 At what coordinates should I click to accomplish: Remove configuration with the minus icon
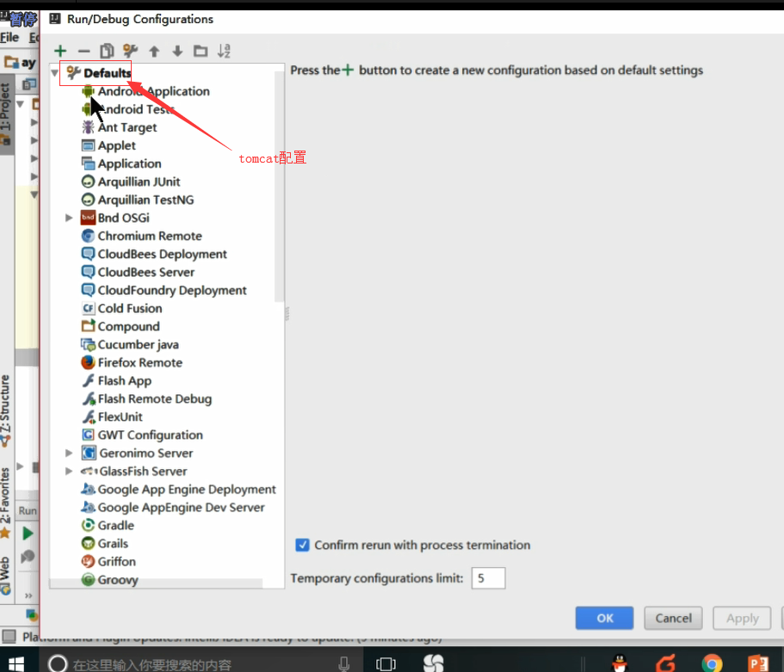pos(83,51)
